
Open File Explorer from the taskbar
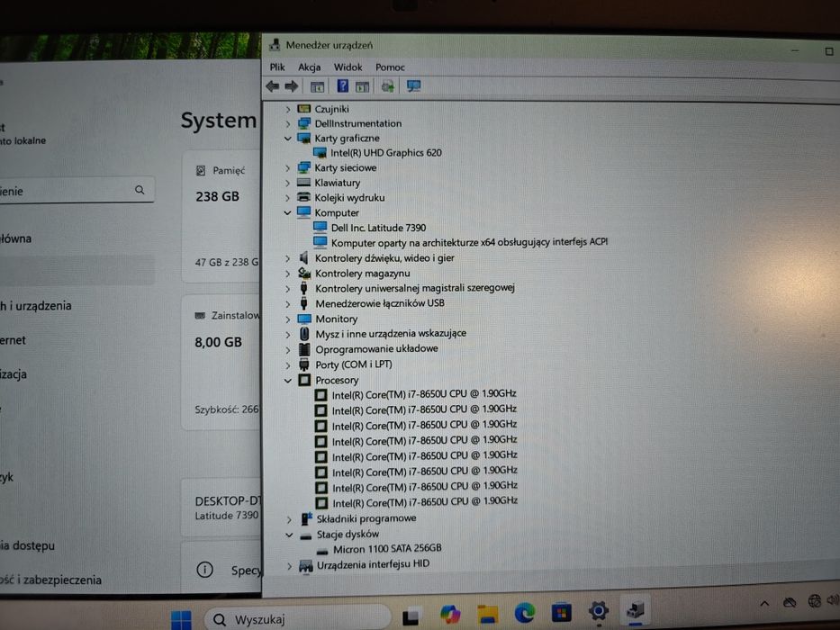487,614
